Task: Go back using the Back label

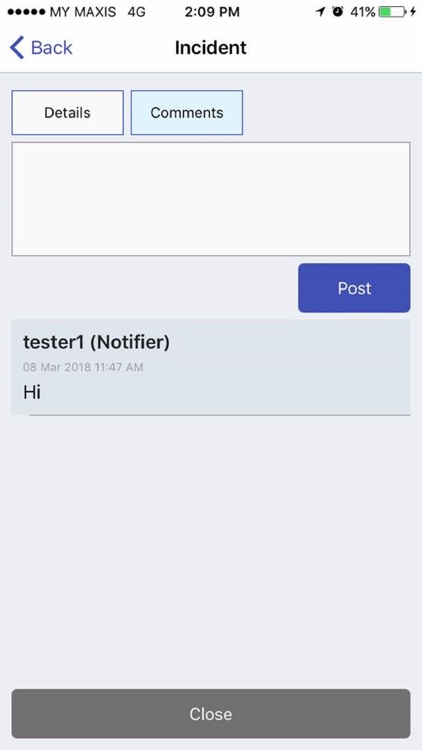Action: click(x=52, y=48)
